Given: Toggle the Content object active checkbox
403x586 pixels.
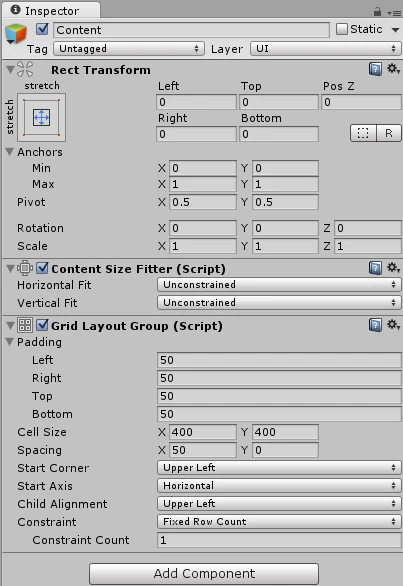Looking at the screenshot, I should [x=42, y=29].
